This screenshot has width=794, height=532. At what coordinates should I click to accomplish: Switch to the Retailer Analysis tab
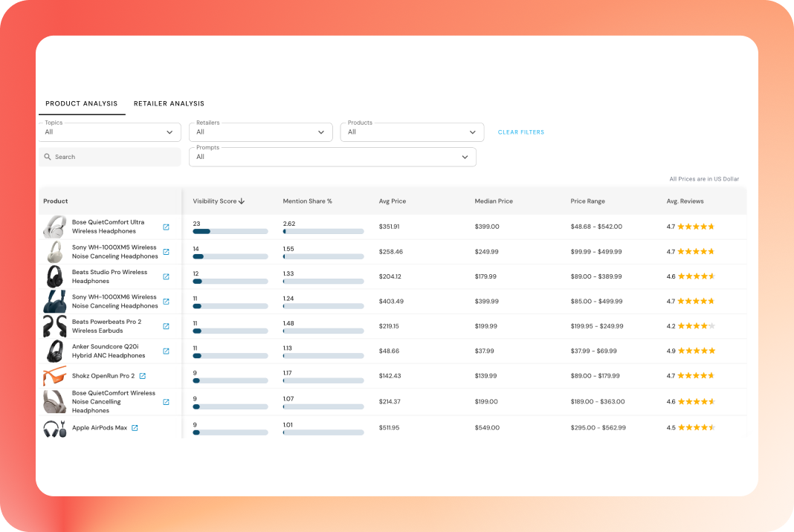[169, 103]
